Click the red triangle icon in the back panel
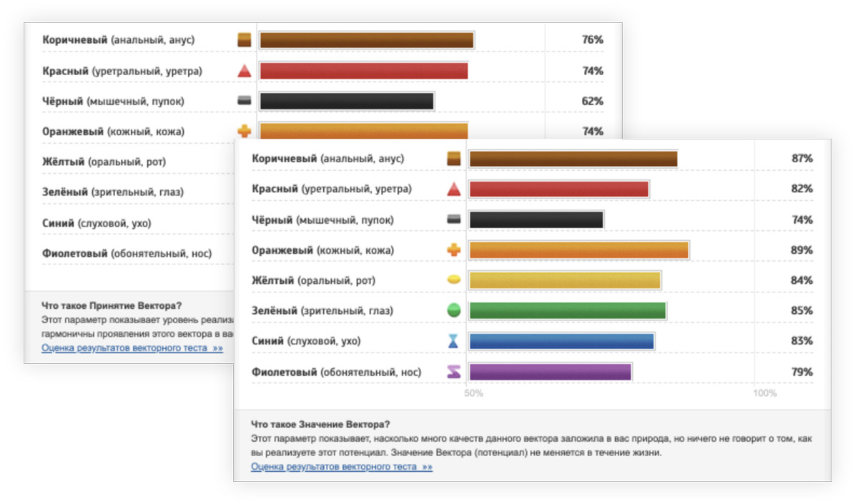Viewport: 858px width, 504px height. click(x=245, y=71)
